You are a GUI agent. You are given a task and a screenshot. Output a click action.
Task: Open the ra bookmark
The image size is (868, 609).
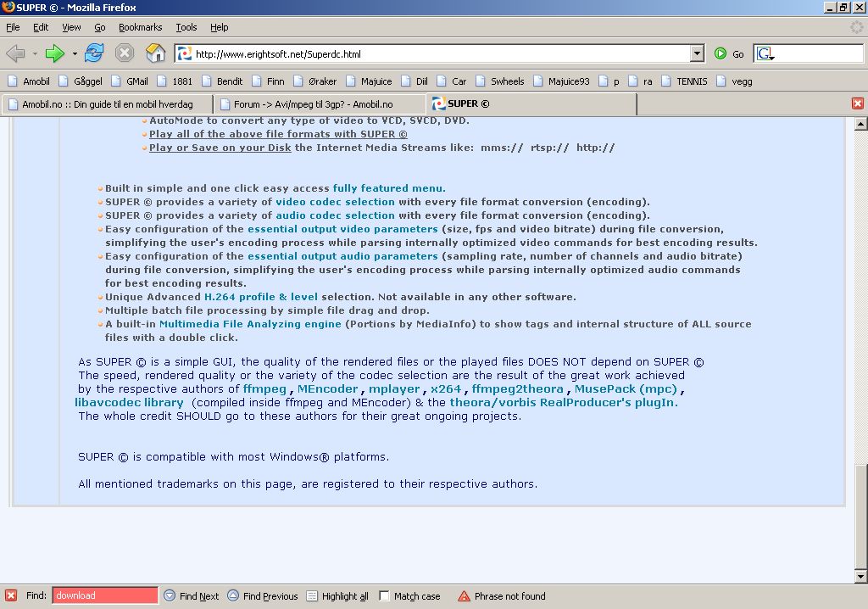point(641,81)
